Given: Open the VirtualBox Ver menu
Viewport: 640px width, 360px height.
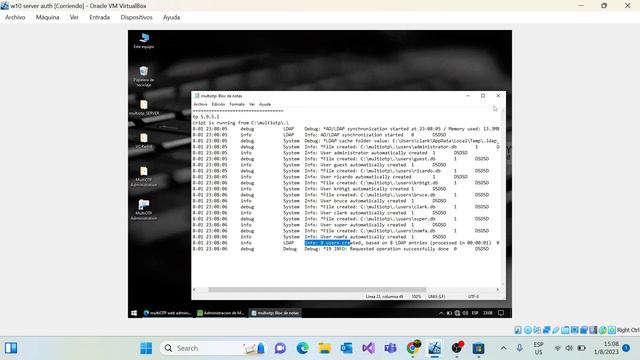Looking at the screenshot, I should coord(74,17).
